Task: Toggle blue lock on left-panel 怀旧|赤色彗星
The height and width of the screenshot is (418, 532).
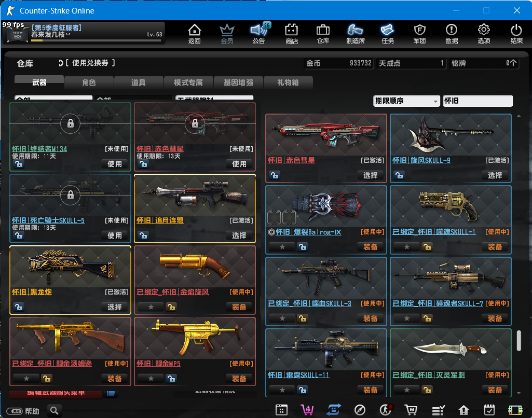Action: point(143,164)
